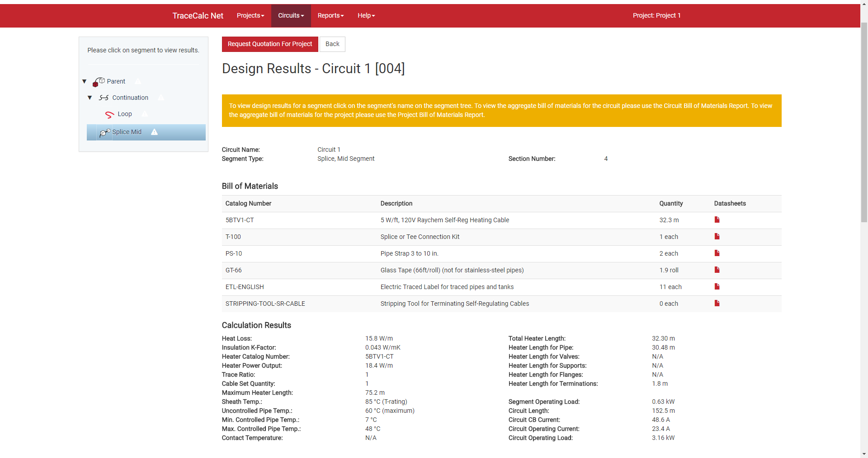The image size is (868, 458).
Task: Collapse the Parent tree node
Action: pos(84,81)
